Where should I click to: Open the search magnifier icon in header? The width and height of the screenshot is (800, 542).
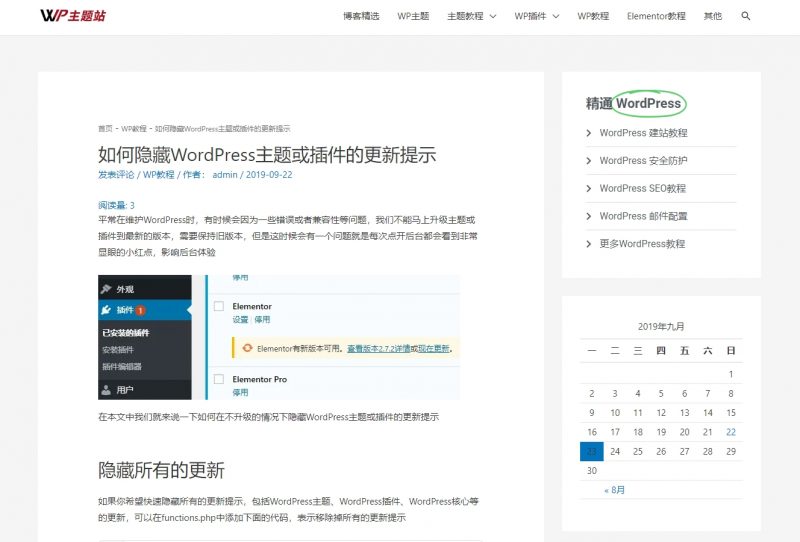746,16
